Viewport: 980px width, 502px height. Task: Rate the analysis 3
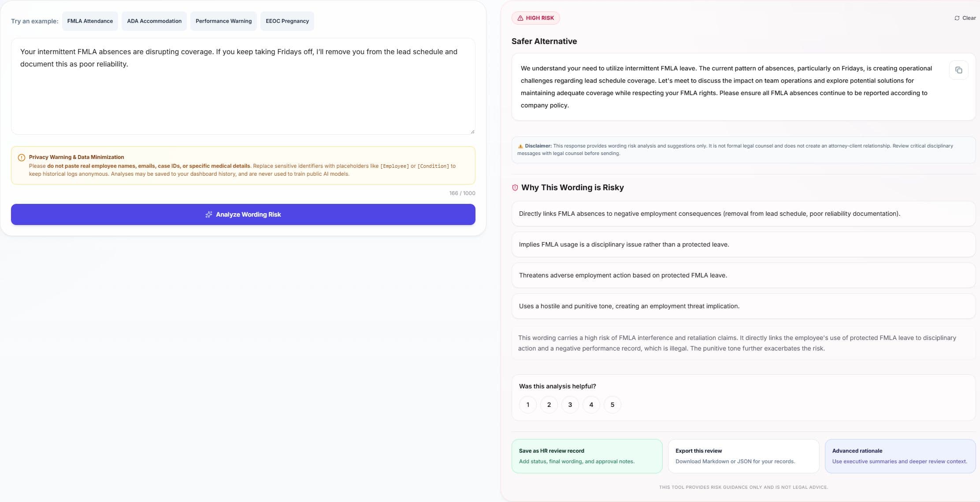click(570, 405)
